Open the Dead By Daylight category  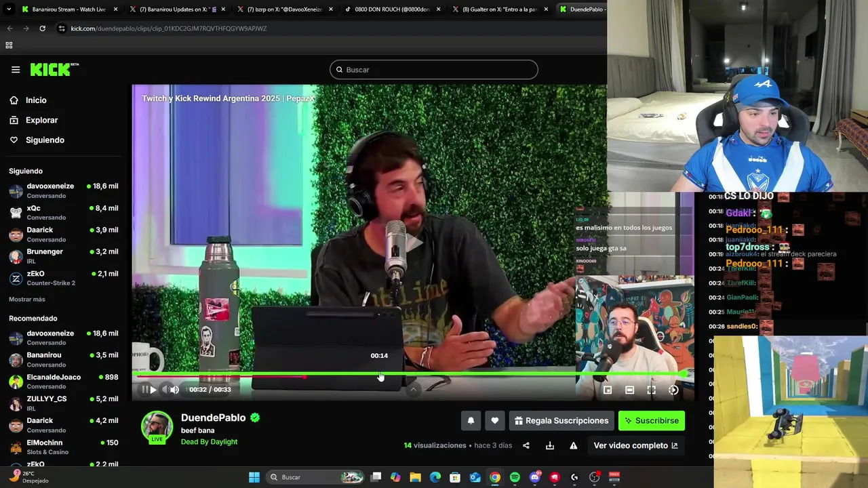(209, 442)
